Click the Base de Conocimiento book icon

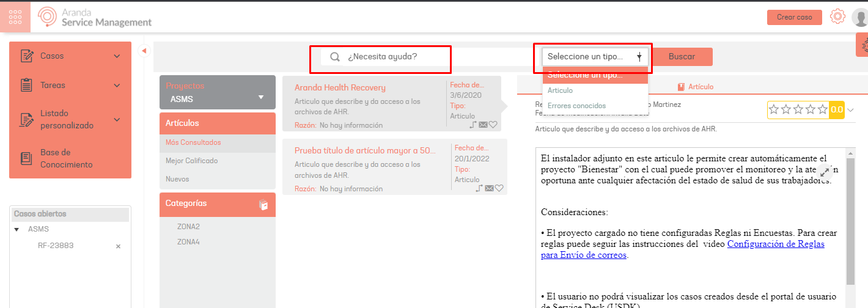click(x=26, y=158)
